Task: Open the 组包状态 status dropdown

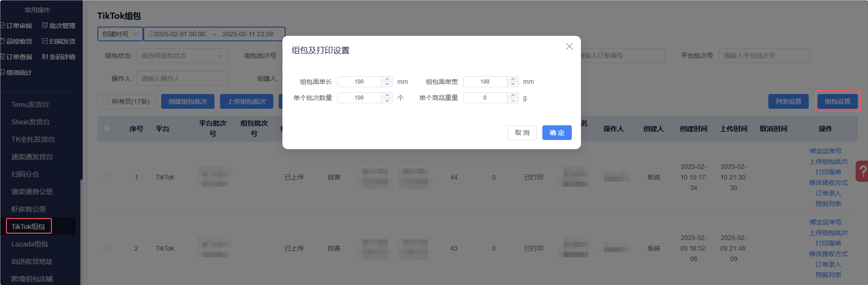Action: pyautogui.click(x=182, y=56)
